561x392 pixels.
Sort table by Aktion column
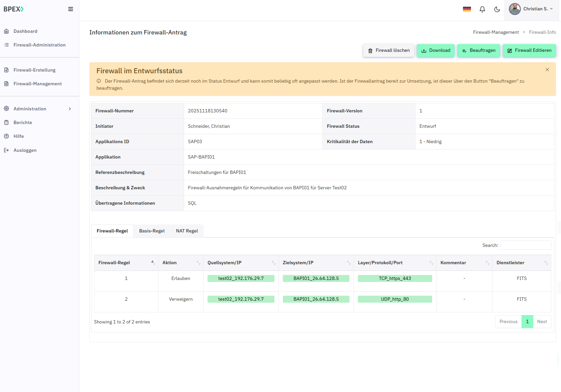[181, 263]
